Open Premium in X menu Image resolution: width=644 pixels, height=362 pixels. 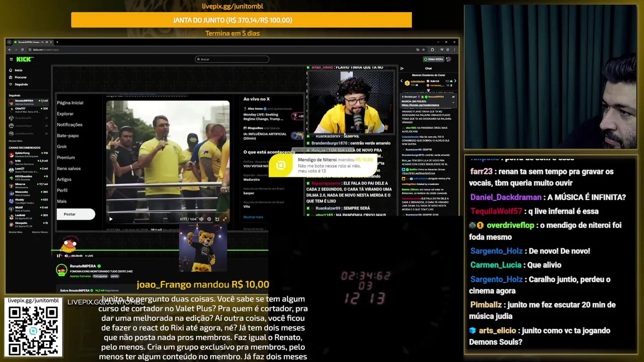[x=66, y=157]
